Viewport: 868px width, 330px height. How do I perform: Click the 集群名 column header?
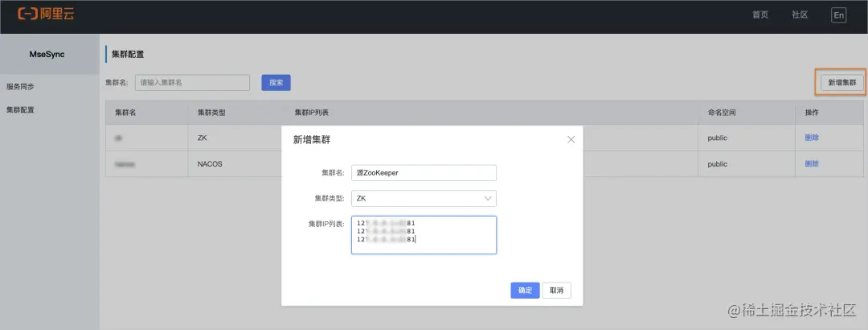[x=125, y=113]
